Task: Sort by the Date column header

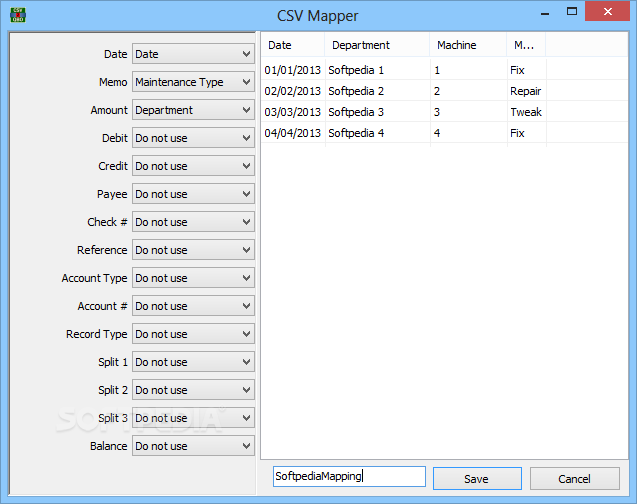Action: click(x=292, y=45)
